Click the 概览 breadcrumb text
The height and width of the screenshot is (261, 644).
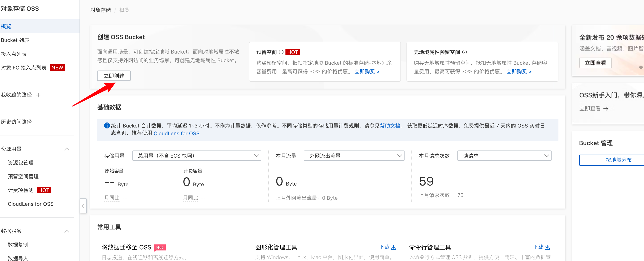point(124,10)
